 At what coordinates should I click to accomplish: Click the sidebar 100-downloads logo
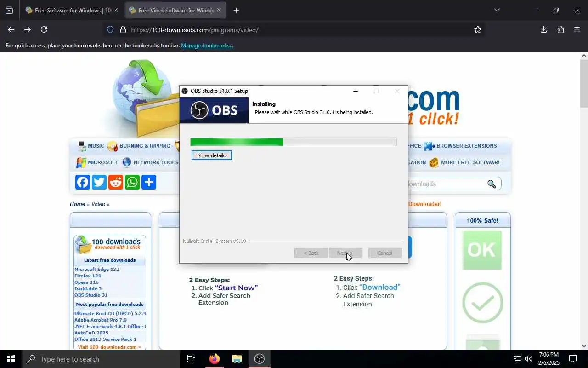point(109,245)
